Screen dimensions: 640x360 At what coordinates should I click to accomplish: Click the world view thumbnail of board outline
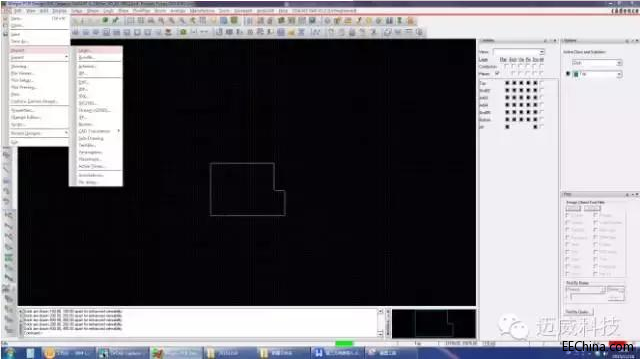(x=433, y=324)
